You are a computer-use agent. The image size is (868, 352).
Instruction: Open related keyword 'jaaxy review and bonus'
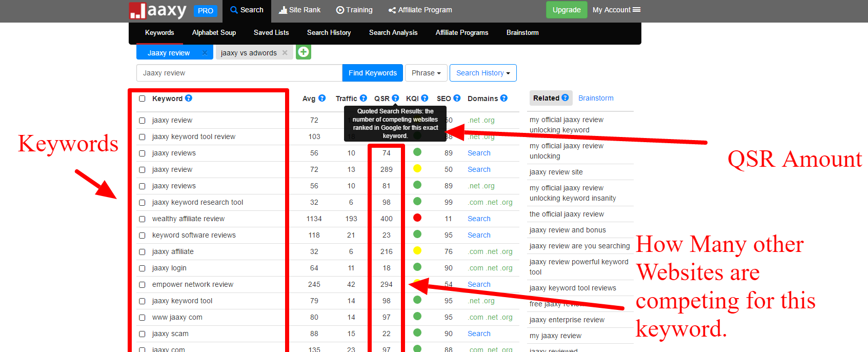click(x=568, y=230)
